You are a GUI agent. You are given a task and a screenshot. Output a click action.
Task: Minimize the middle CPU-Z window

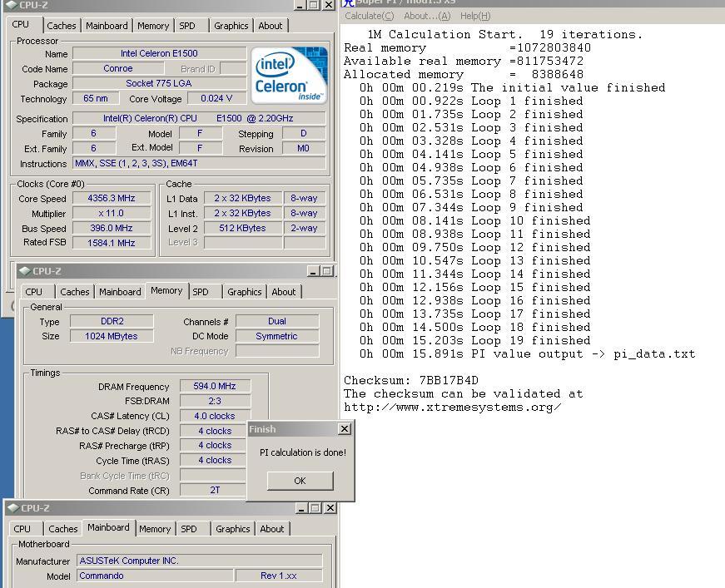[313, 271]
